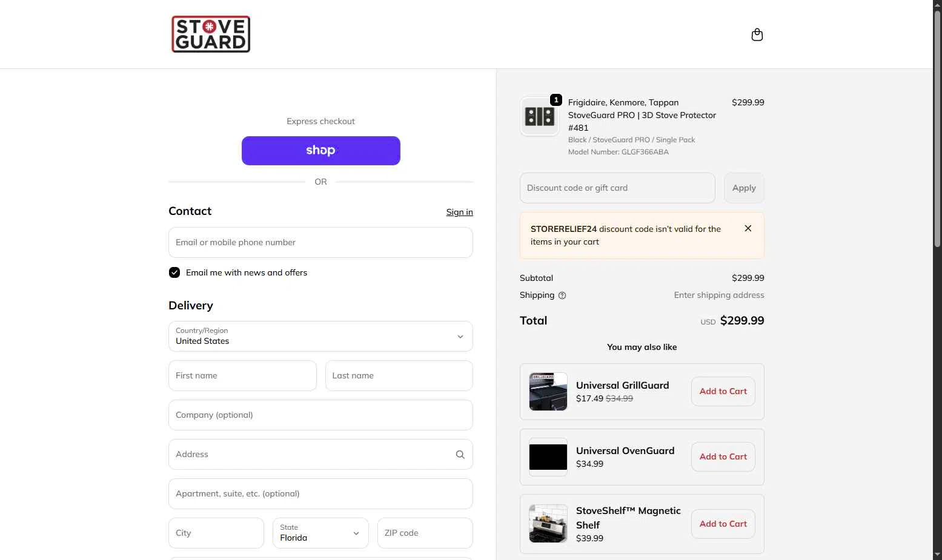Viewport: 942px width, 560px height.
Task: Click the page vertical scrollbar thumb
Action: coord(937,128)
